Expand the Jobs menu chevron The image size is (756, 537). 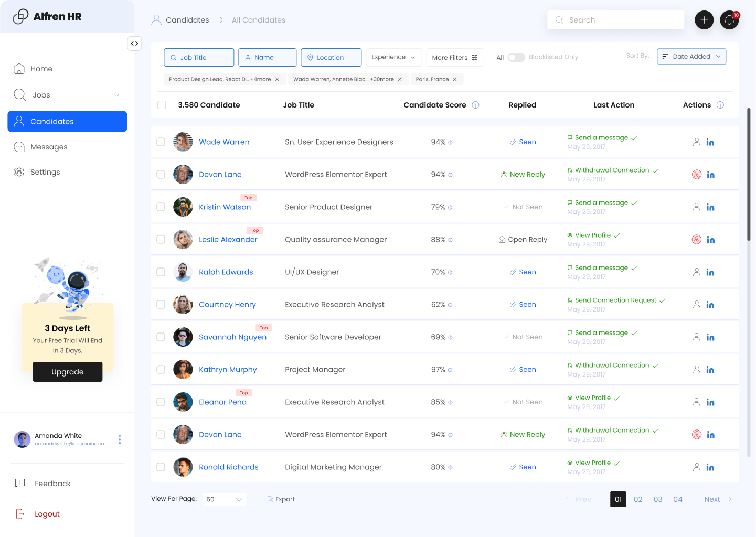(x=116, y=95)
